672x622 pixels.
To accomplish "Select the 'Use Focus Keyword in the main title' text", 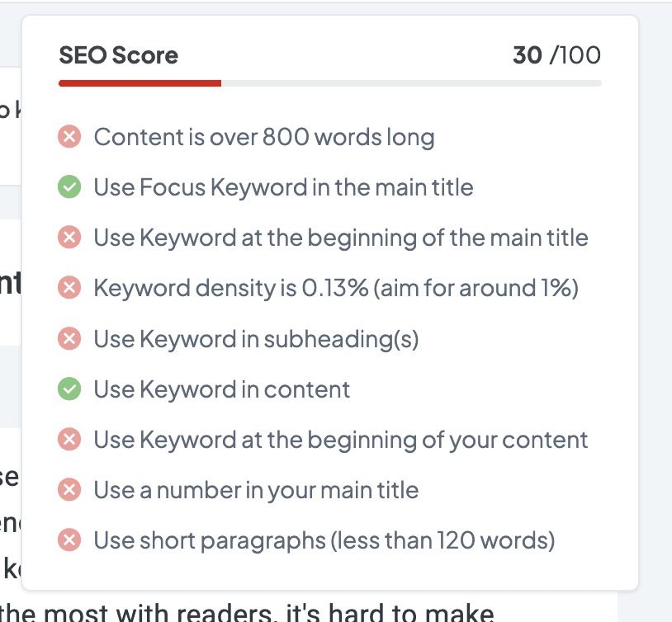I will pyautogui.click(x=283, y=187).
